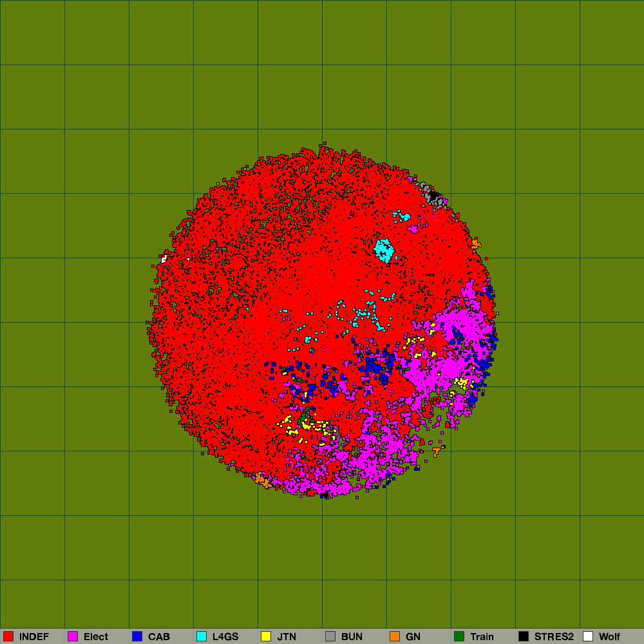644x644 pixels.
Task: Select the L4GS legend label
Action: [225, 637]
